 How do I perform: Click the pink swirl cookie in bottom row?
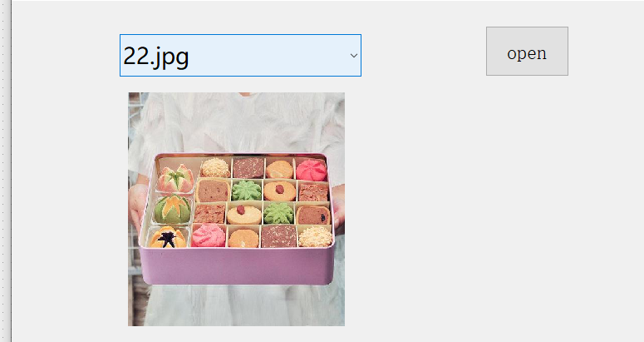click(x=209, y=236)
